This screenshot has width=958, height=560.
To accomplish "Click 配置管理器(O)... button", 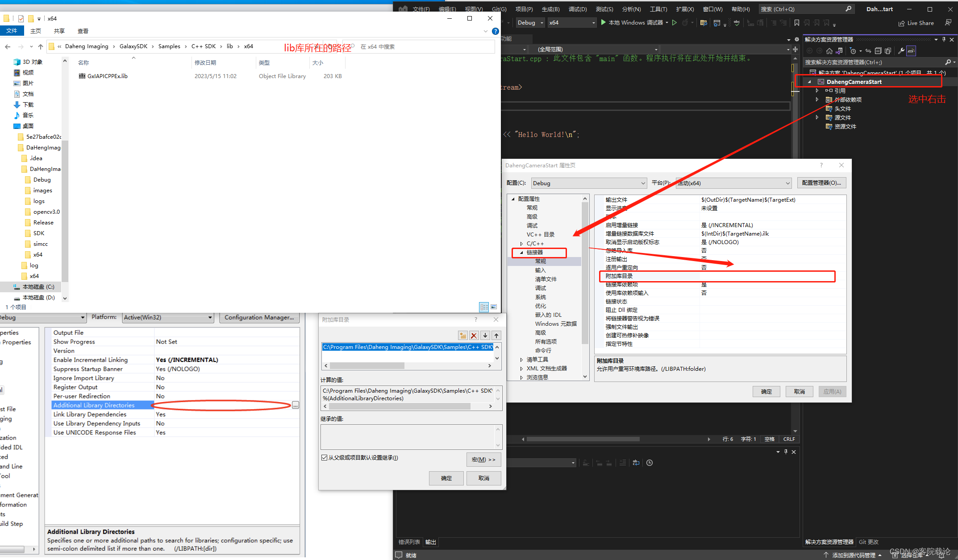I will 821,183.
